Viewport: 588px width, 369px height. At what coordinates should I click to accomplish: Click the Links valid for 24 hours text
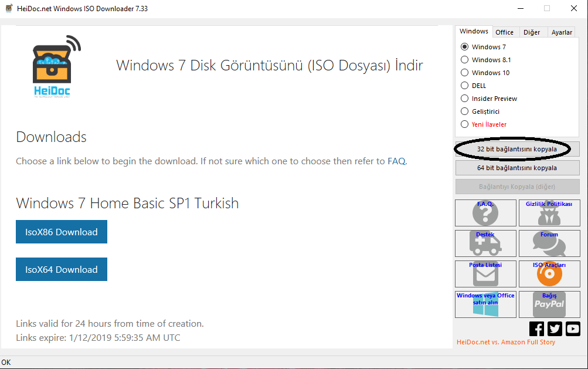click(110, 324)
